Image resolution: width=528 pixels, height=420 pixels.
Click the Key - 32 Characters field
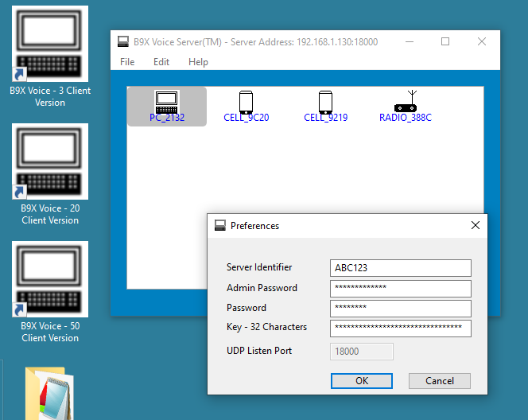pyautogui.click(x=400, y=328)
